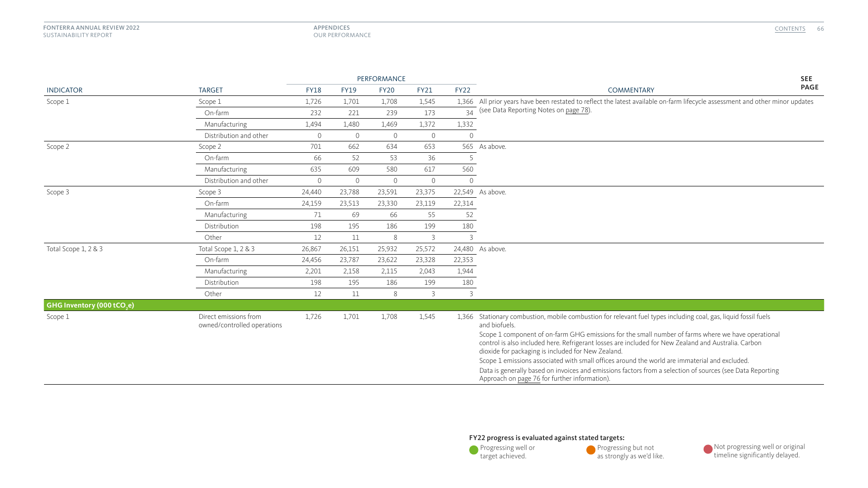Click 'Direct emissions from owned/controlled operations' text

click(240, 321)
